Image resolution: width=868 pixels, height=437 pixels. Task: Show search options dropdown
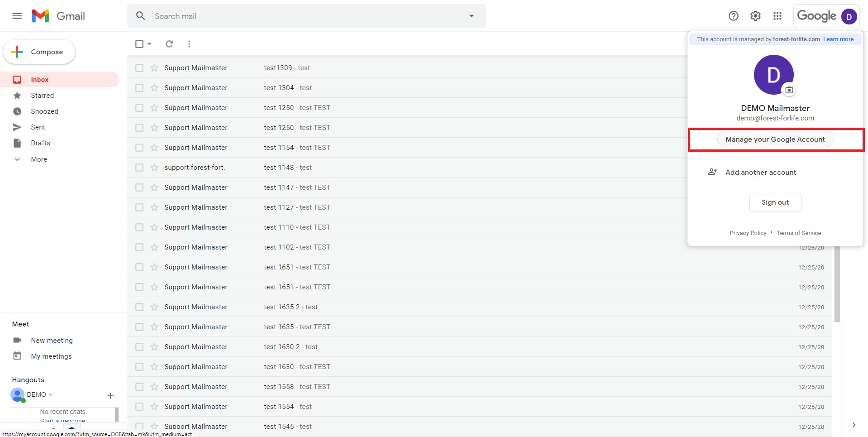tap(471, 16)
